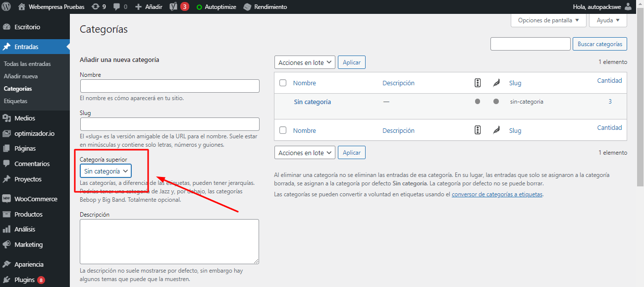
Task: Open the Autoptimize toolbar menu
Action: tap(216, 7)
